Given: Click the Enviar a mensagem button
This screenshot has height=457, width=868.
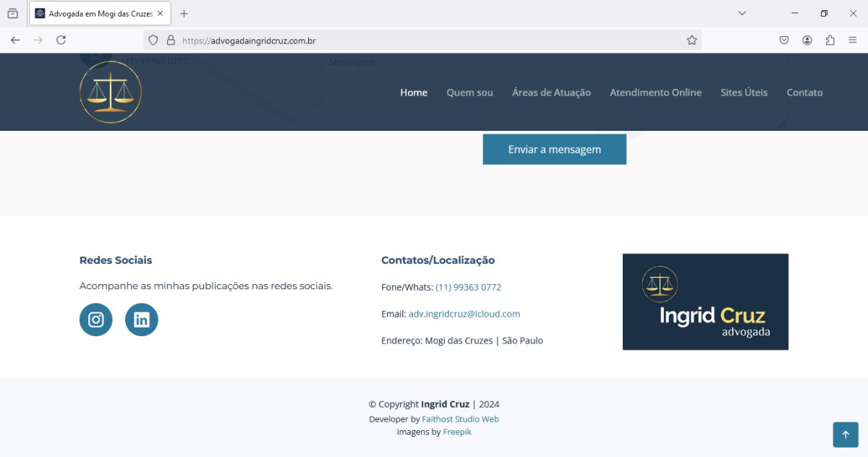Looking at the screenshot, I should coord(555,150).
